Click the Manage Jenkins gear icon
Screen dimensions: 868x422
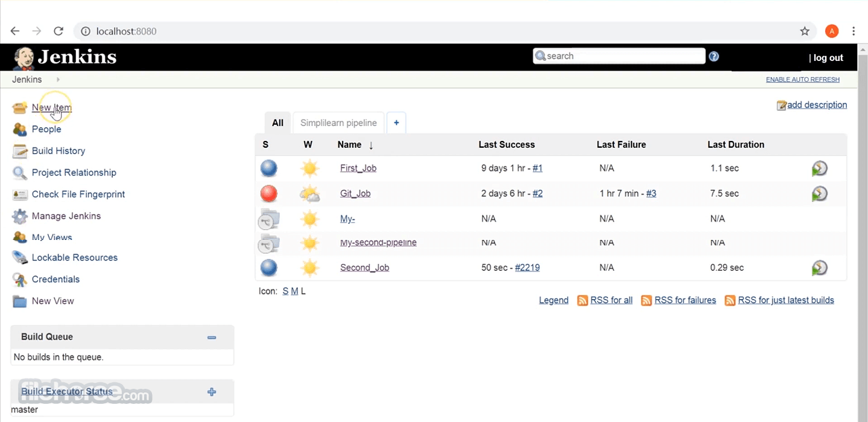coord(20,216)
